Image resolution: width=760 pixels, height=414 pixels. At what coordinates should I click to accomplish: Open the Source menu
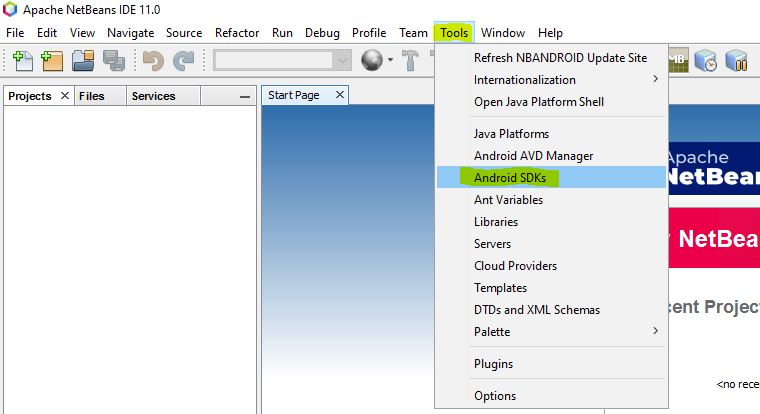[x=184, y=33]
